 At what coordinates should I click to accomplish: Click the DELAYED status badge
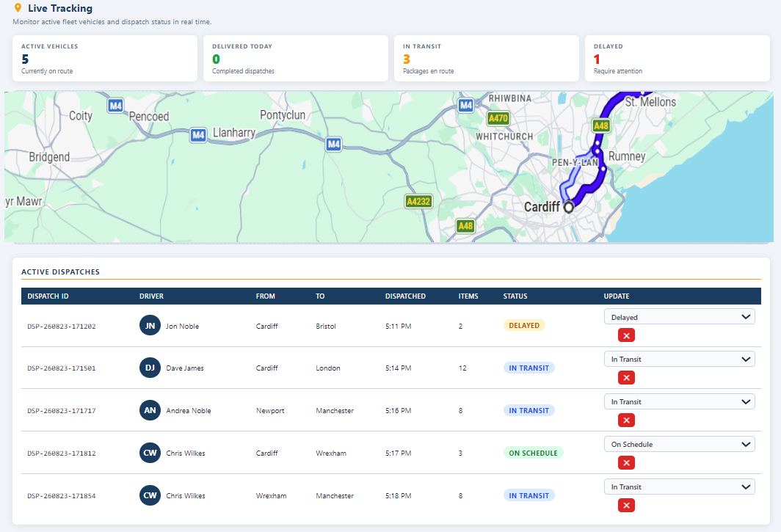click(524, 325)
